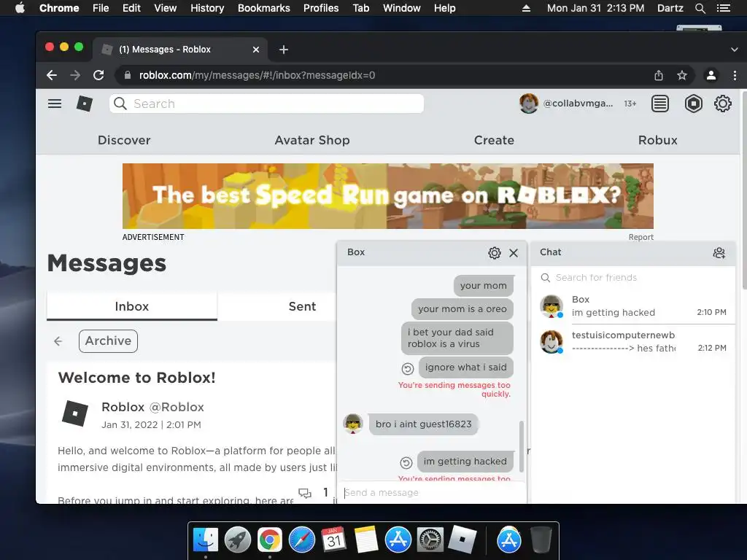Close the Box chat window
Viewport: 747px width, 560px height.
[x=514, y=253]
